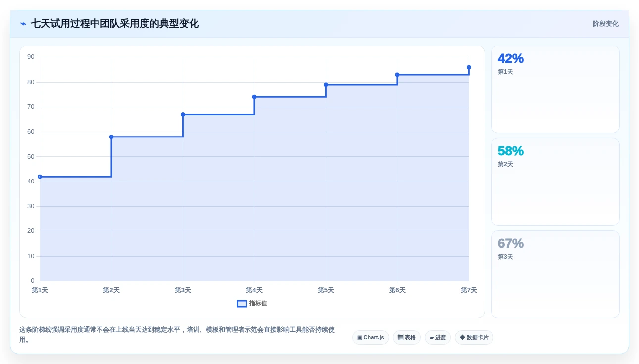639x364 pixels.
Task: Click the 第6天 x-axis label
Action: point(397,290)
